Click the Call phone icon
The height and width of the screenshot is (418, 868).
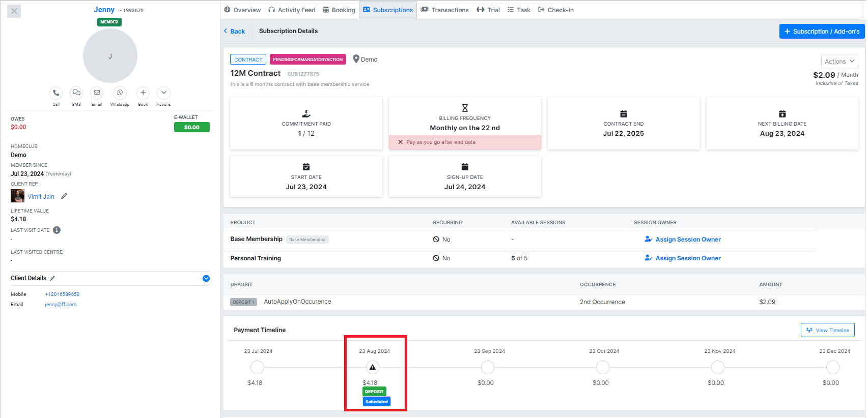tap(56, 93)
